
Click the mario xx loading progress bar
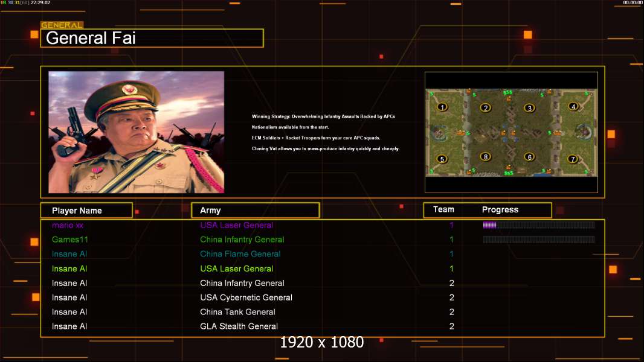tap(539, 224)
